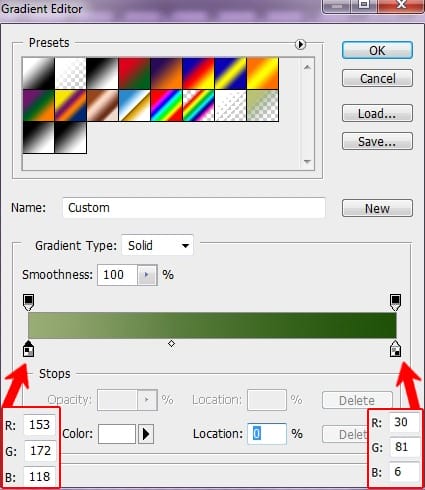Click the Cancel button
The image size is (425, 490).
pyautogui.click(x=377, y=78)
